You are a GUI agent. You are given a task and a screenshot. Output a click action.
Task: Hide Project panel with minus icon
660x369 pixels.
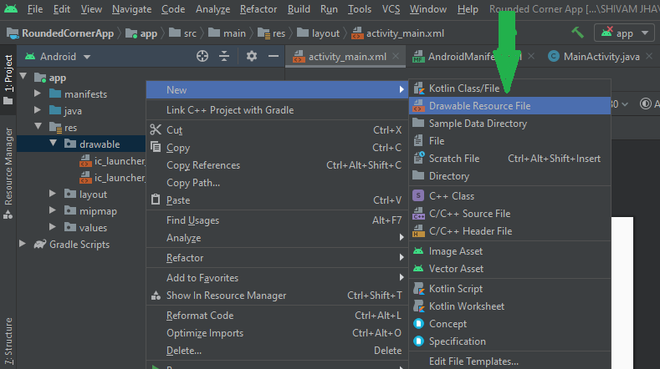(273, 56)
